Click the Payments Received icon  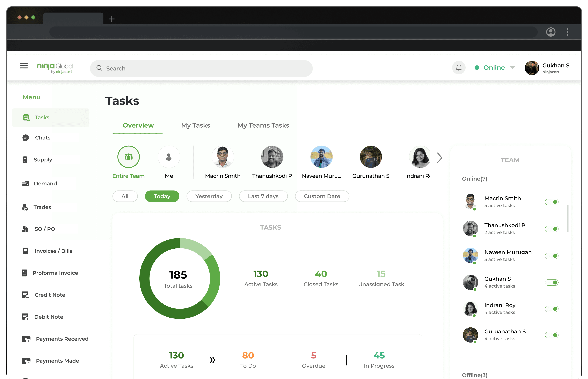[26, 339]
